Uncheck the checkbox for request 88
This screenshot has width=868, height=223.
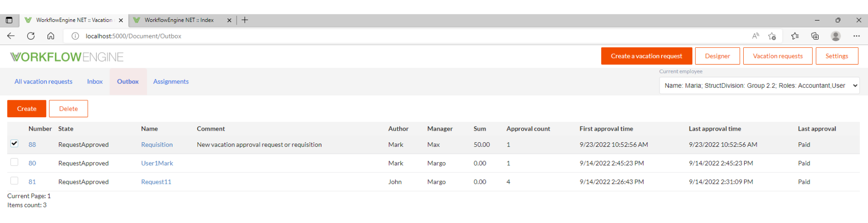point(14,144)
